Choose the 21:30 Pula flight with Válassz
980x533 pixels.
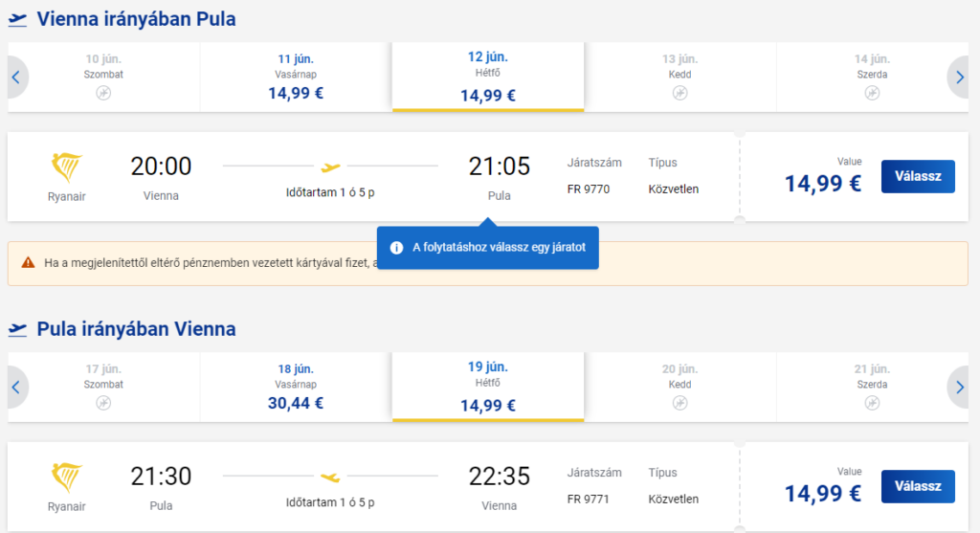[918, 486]
